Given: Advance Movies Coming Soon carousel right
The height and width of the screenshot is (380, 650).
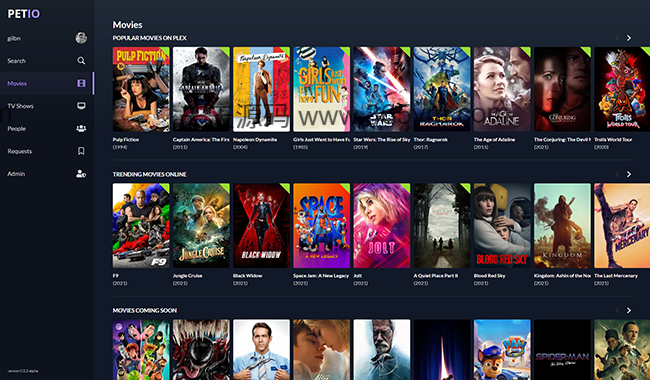Looking at the screenshot, I should click(x=629, y=310).
